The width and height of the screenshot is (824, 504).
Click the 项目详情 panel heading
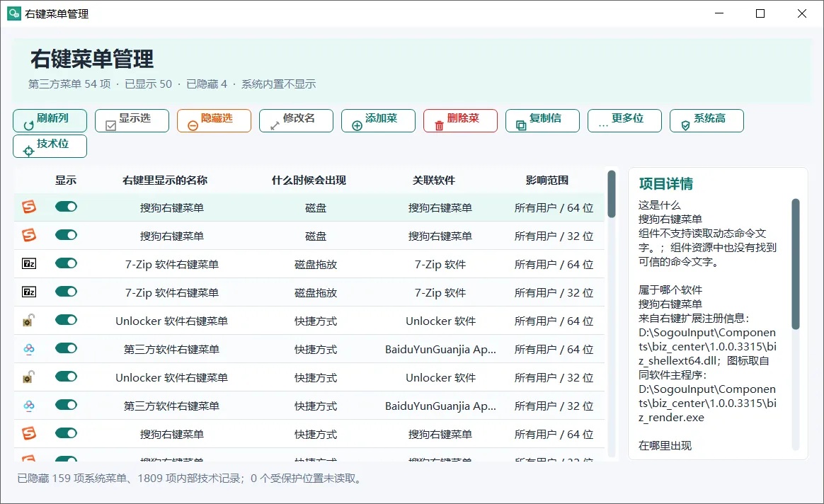[x=666, y=183]
